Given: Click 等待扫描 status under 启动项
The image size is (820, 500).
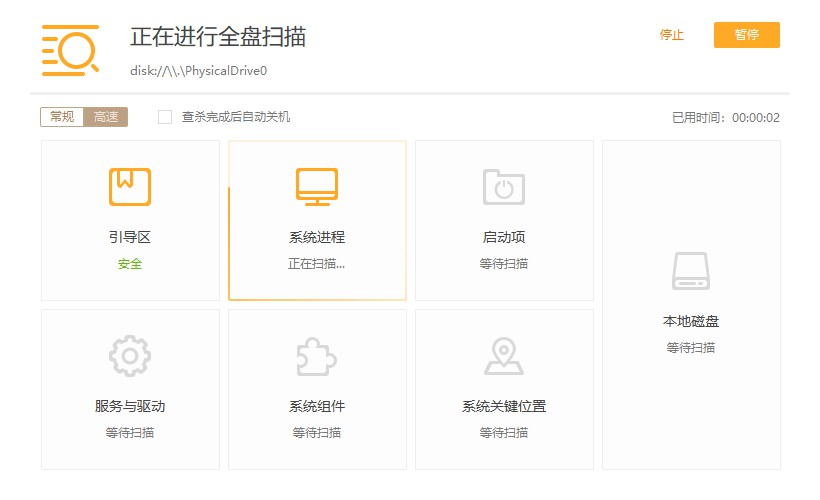Looking at the screenshot, I should coord(504,264).
